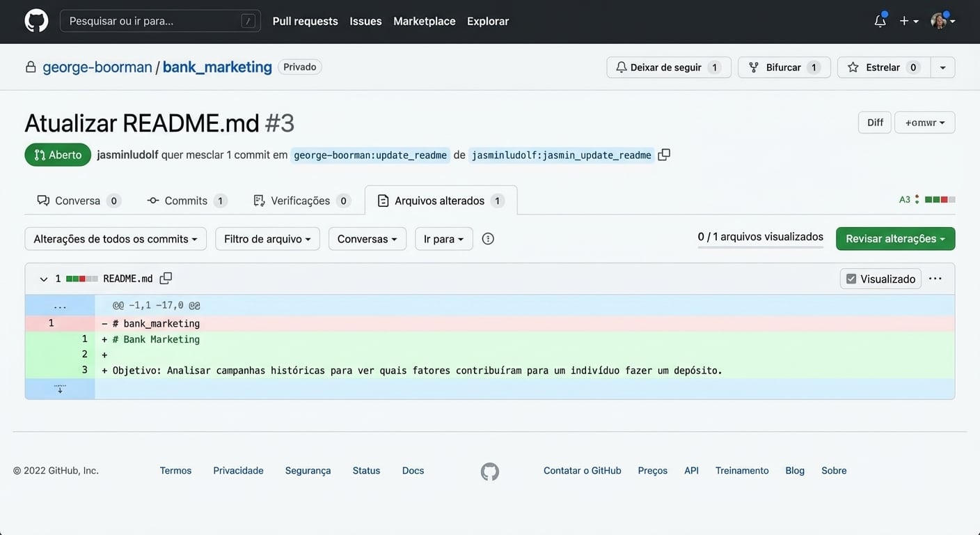Copy the README.md file path

(x=166, y=279)
